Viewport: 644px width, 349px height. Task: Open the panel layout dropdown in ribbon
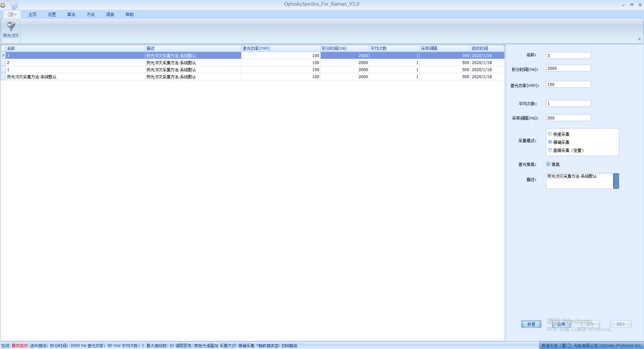[12, 14]
